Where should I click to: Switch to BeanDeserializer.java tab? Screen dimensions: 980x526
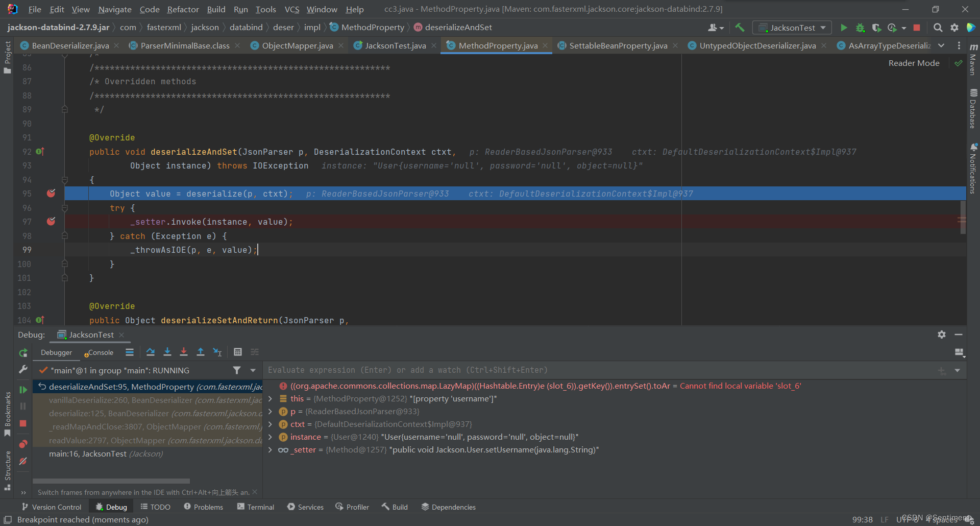(70, 45)
